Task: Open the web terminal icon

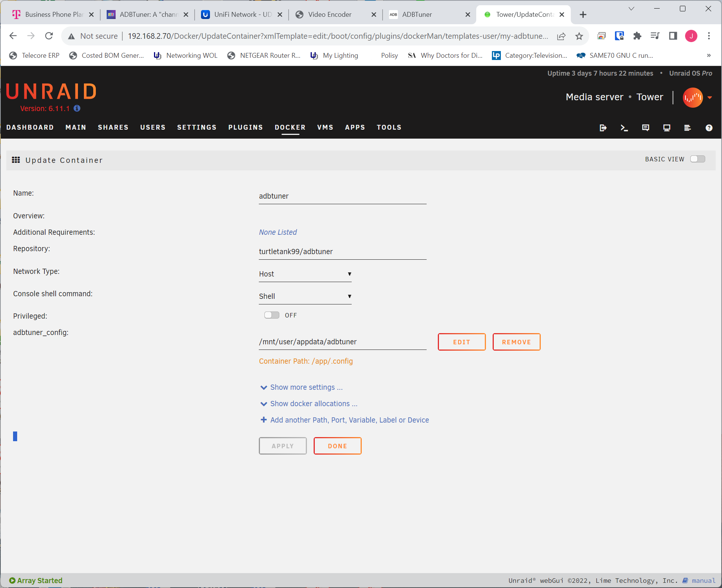Action: point(624,128)
